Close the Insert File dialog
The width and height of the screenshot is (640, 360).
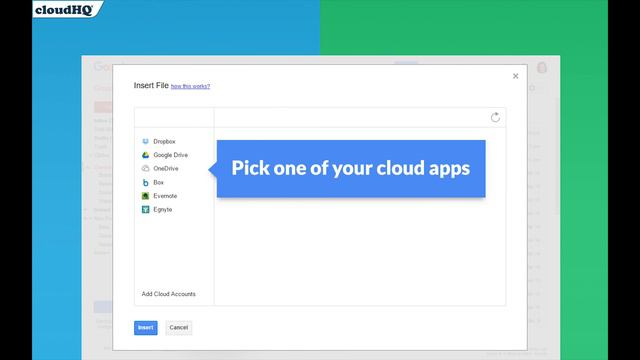coord(516,76)
